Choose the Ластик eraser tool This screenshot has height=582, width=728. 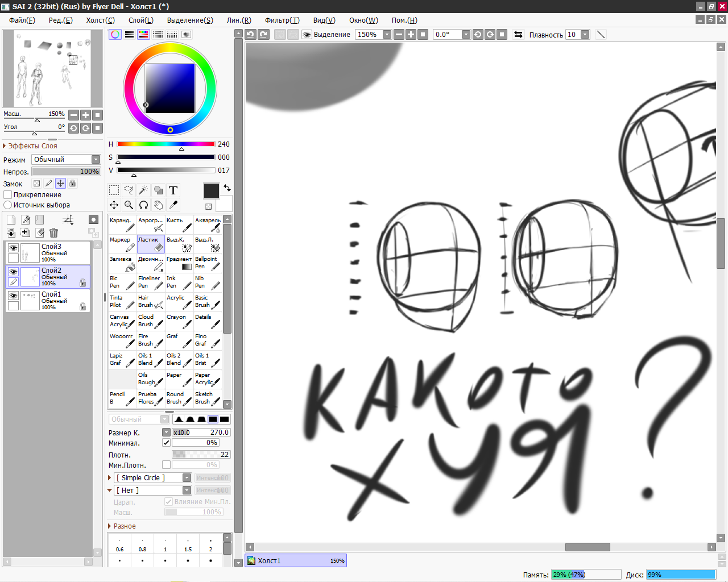coord(151,244)
